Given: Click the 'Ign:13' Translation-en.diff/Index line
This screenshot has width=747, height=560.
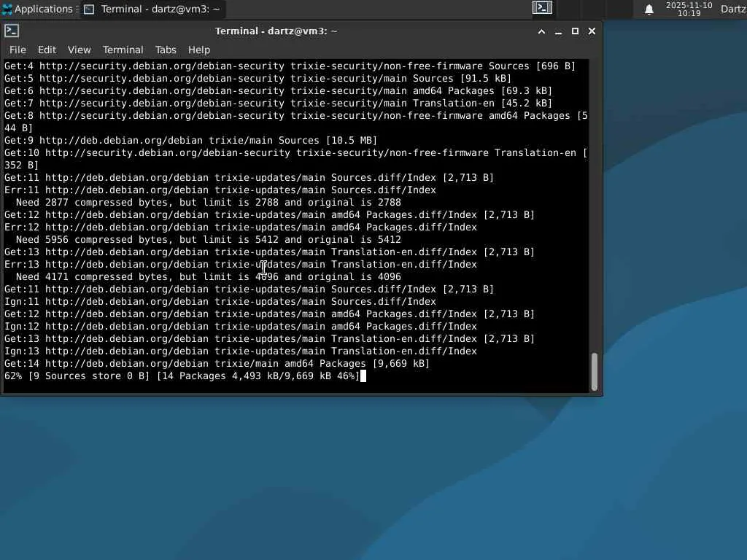Looking at the screenshot, I should pos(241,351).
